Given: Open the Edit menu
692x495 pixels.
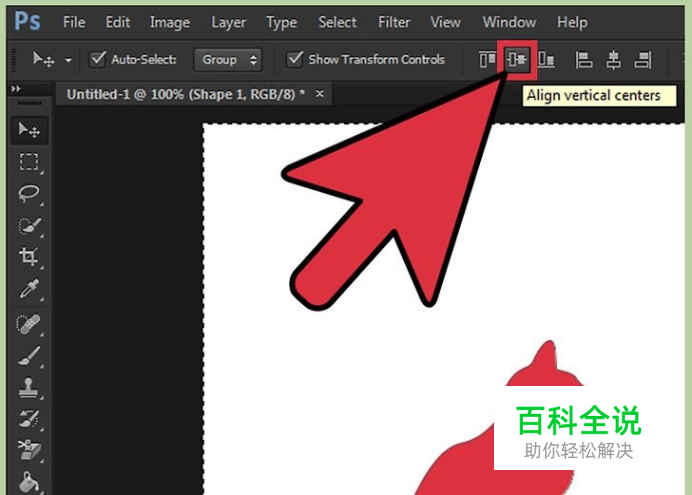Looking at the screenshot, I should coord(117,22).
